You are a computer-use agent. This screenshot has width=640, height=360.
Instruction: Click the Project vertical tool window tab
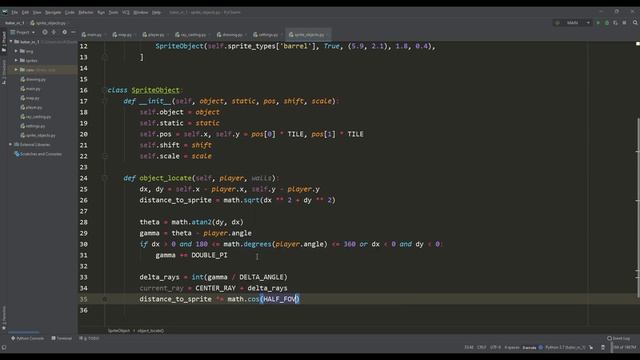pos(4,42)
